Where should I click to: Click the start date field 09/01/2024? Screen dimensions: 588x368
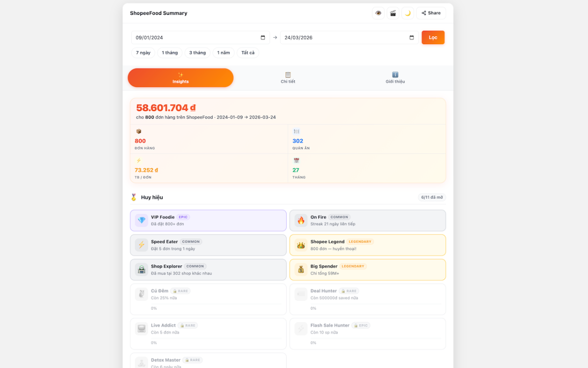[200, 38]
